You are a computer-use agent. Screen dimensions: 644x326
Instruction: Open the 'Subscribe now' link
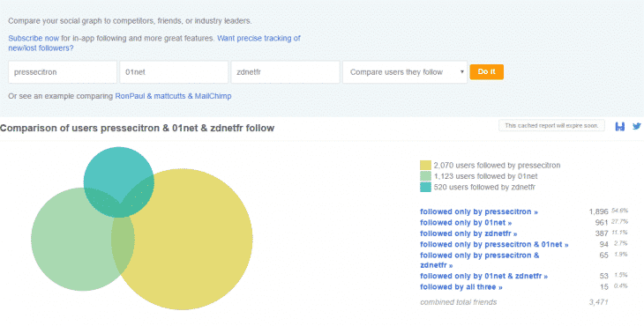pyautogui.click(x=34, y=38)
